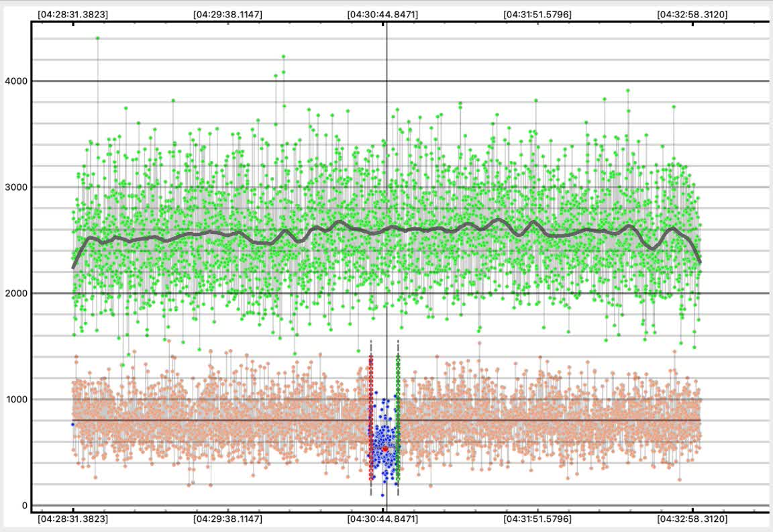Click the bottom 04:32:58.3120 time label
The image size is (773, 532).
[692, 519]
